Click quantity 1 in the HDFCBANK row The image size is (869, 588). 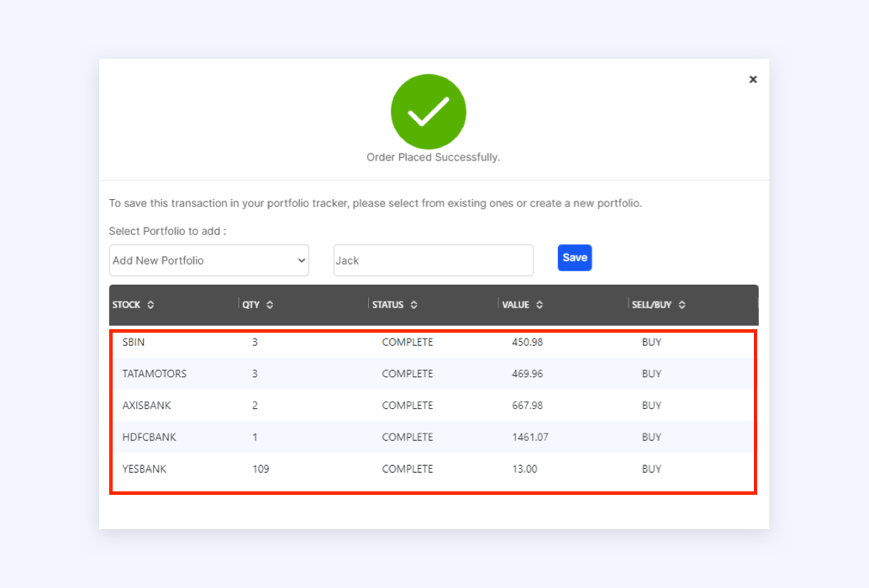pyautogui.click(x=255, y=437)
